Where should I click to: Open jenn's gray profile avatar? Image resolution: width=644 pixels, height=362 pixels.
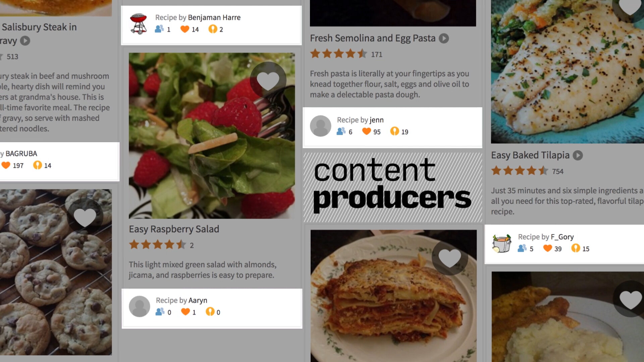point(321,126)
